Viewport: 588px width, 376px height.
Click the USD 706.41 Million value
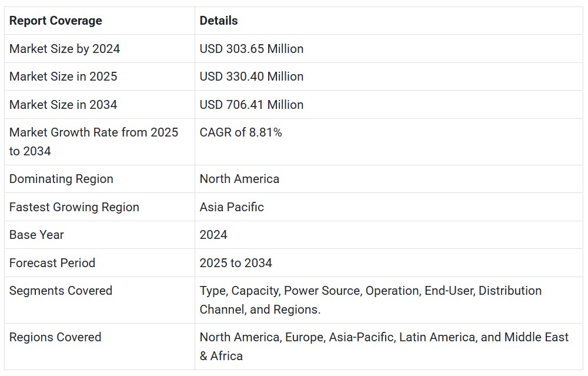point(251,105)
